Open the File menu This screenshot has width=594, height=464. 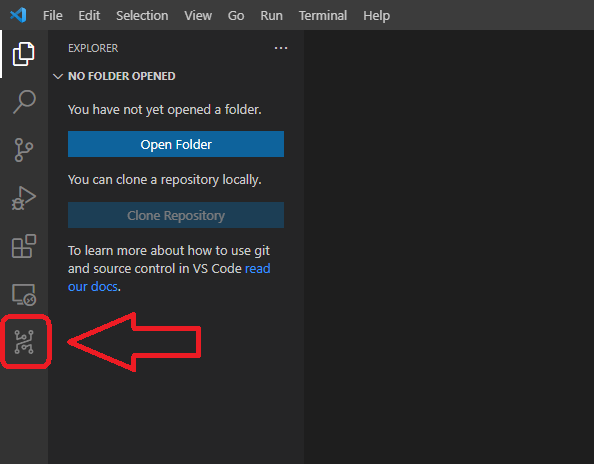coord(53,16)
